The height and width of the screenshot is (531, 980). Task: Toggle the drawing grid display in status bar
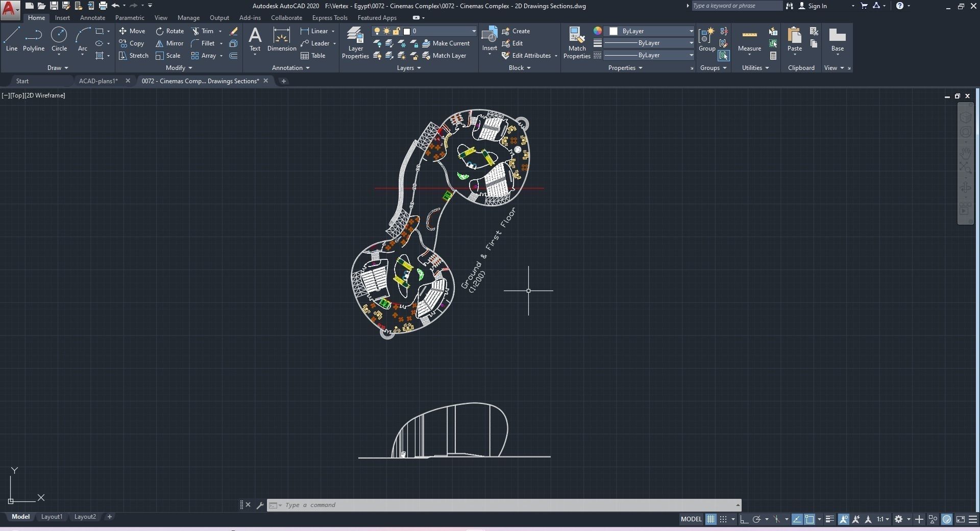(x=710, y=519)
